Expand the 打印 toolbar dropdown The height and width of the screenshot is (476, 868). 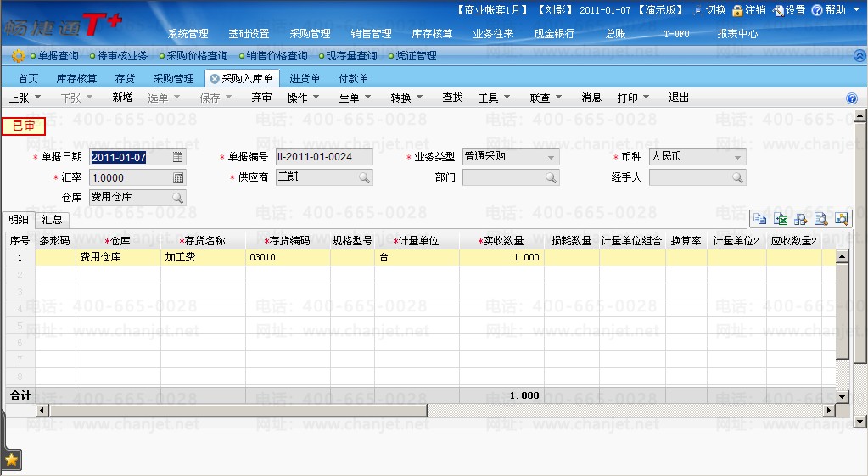point(646,98)
